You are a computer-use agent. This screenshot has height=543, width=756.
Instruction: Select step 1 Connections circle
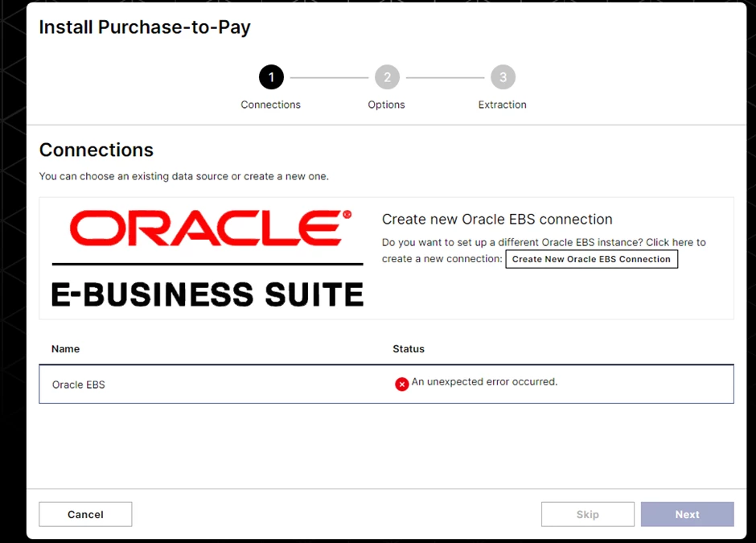click(x=271, y=77)
